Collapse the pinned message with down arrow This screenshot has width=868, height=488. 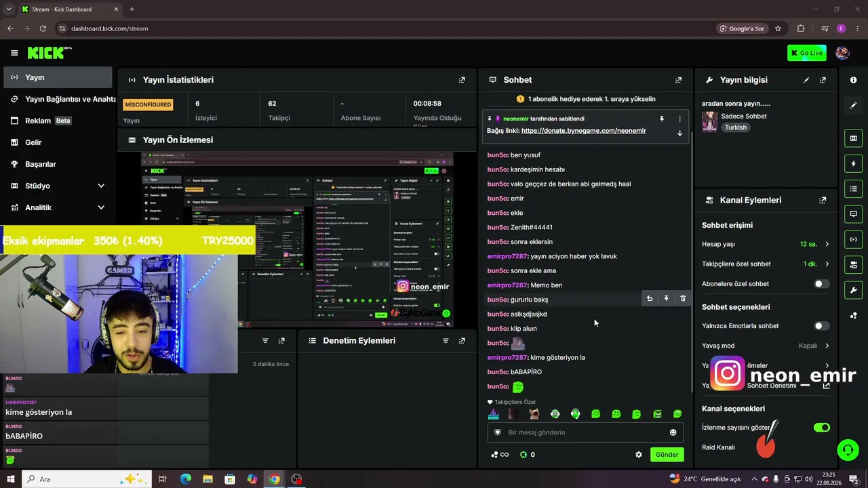679,133
